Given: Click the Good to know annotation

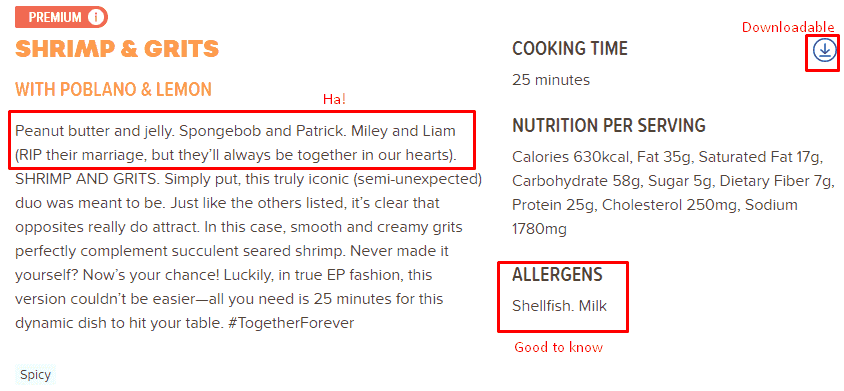Looking at the screenshot, I should [558, 347].
